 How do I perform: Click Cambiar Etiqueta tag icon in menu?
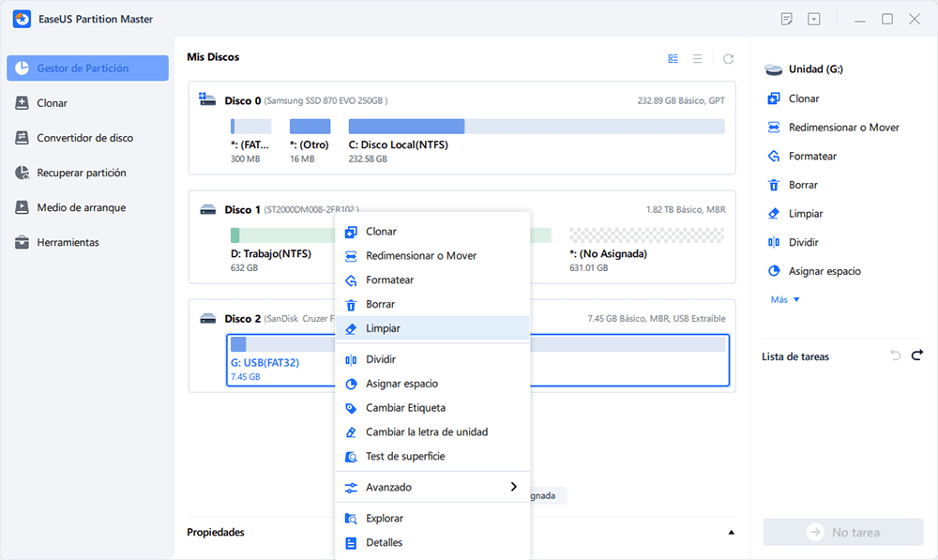pyautogui.click(x=351, y=409)
